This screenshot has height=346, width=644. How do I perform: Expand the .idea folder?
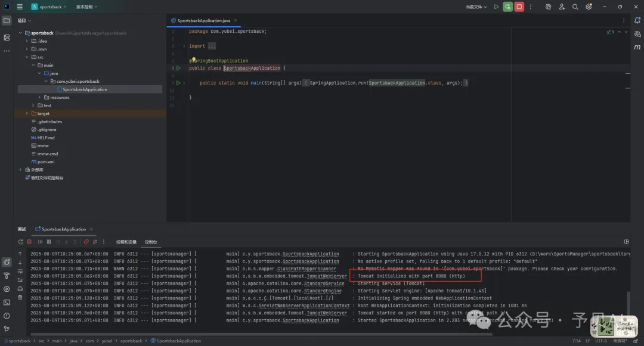27,41
